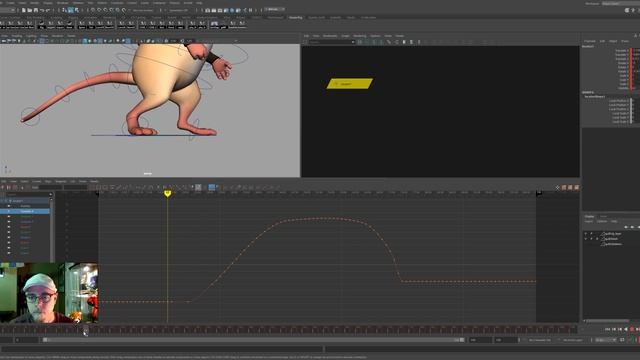
Task: Open Layers menu in Layer Editor
Action: click(x=589, y=221)
